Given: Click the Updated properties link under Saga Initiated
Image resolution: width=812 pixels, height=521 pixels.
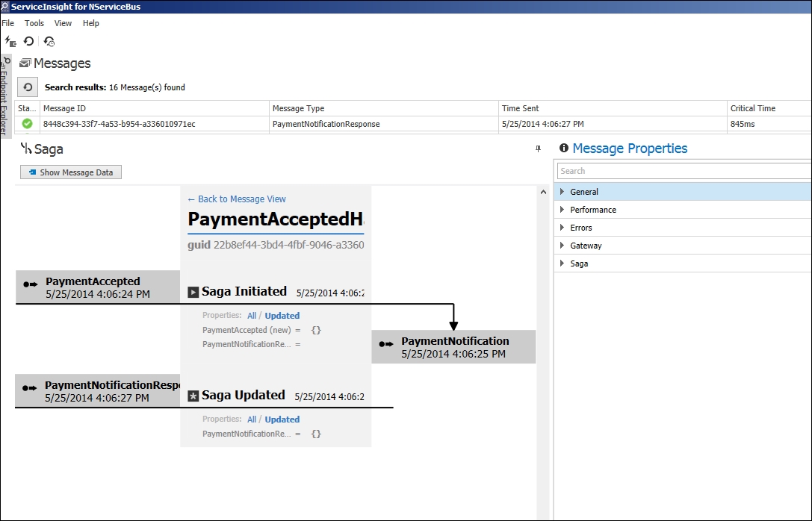Looking at the screenshot, I should [282, 315].
